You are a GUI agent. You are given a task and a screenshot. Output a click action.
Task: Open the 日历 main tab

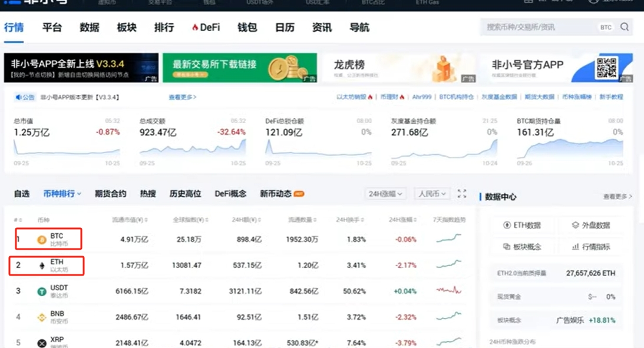coord(284,28)
